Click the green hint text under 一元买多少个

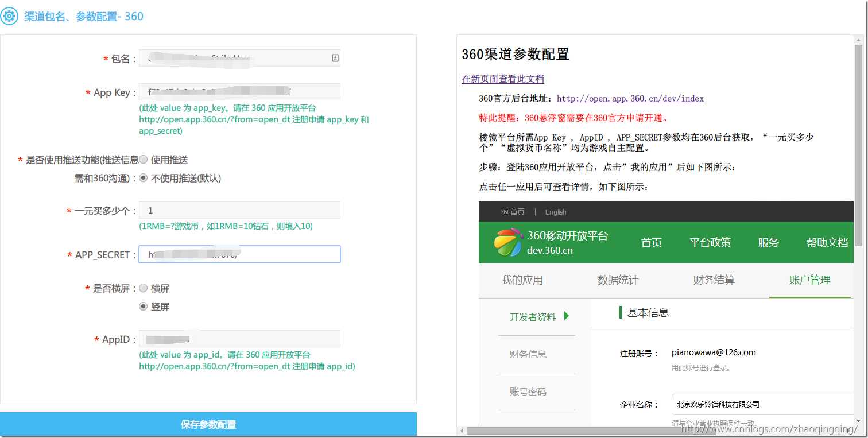pyautogui.click(x=226, y=226)
